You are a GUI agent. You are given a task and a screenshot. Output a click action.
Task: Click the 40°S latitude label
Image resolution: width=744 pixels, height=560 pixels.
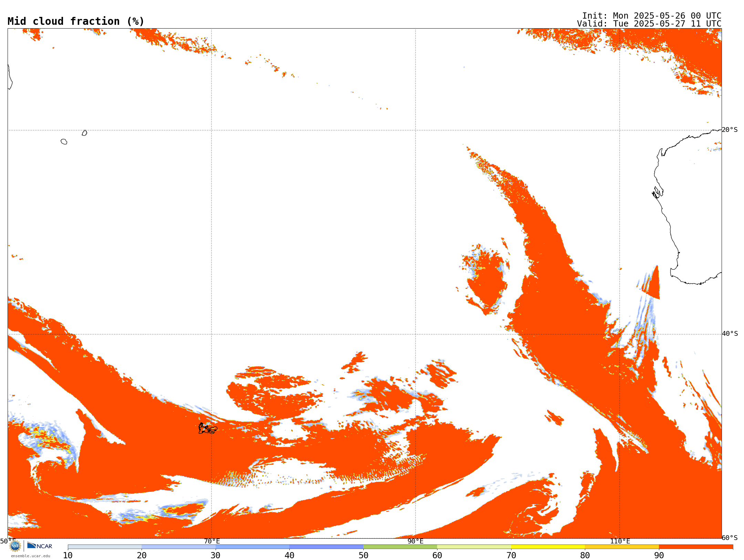(x=730, y=334)
